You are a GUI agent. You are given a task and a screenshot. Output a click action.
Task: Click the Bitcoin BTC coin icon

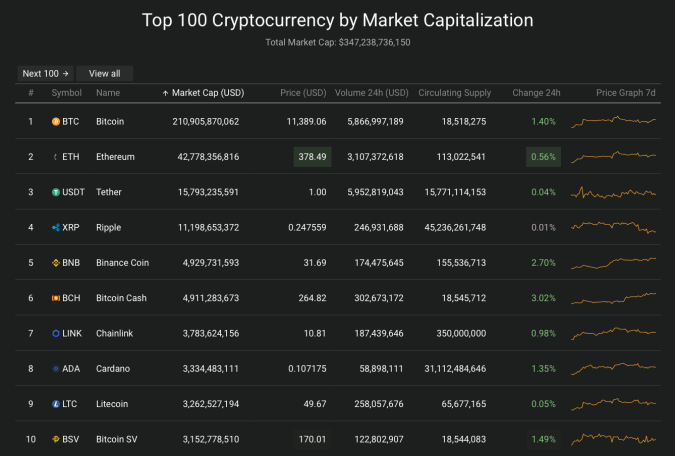pos(56,122)
